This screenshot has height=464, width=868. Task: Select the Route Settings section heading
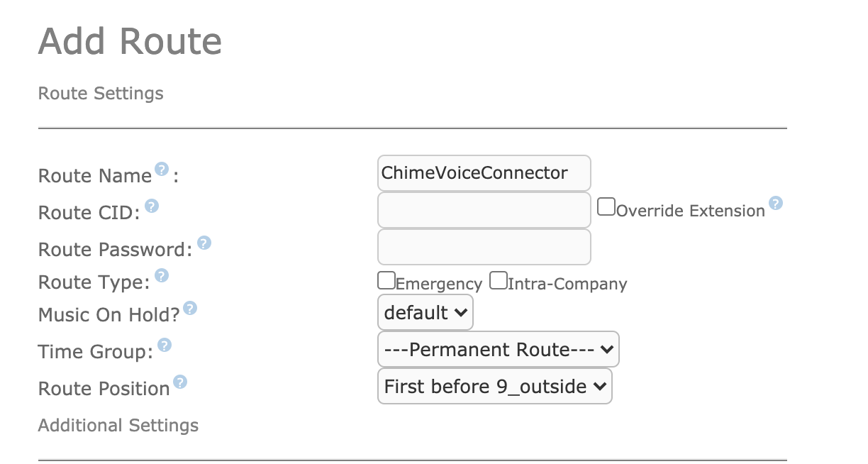pos(101,94)
